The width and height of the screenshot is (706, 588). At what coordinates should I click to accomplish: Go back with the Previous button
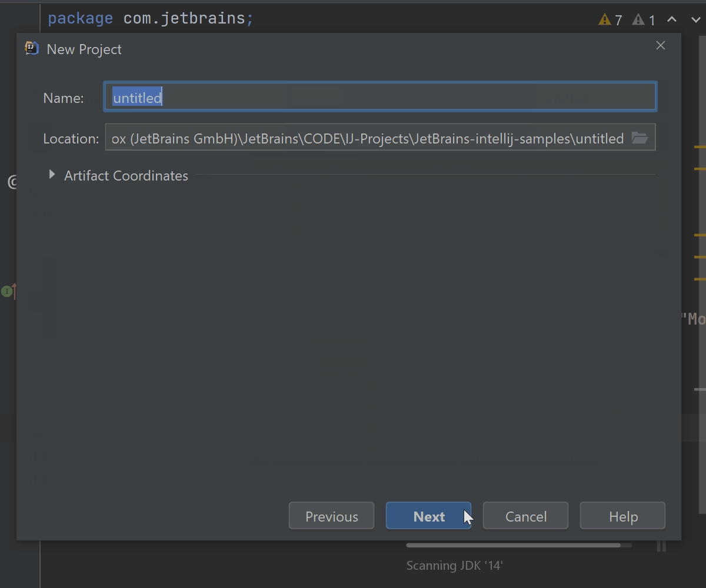tap(331, 516)
